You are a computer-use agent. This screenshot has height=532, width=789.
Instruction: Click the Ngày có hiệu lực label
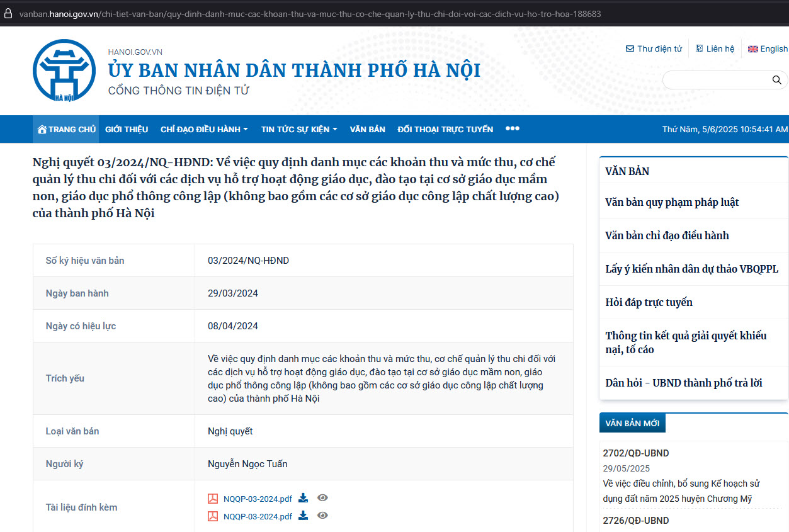click(x=81, y=326)
